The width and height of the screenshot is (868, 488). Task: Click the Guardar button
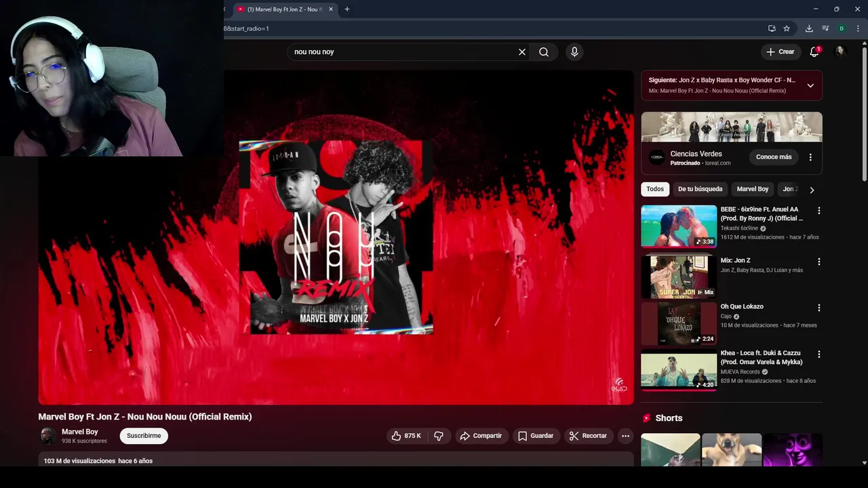536,436
